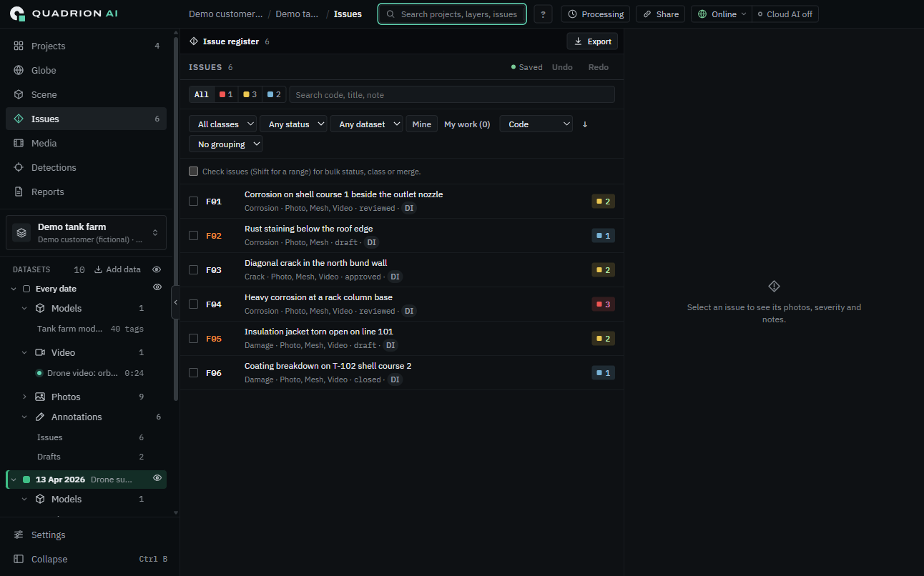Filter by the blue severity tab showing 2
The width and height of the screenshot is (924, 576).
[x=274, y=94]
